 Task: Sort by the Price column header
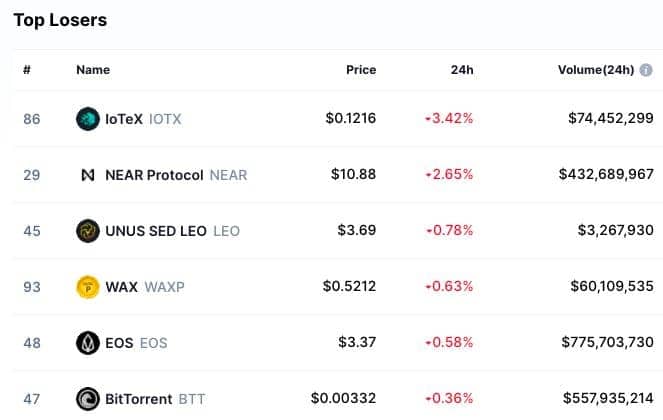(x=361, y=70)
